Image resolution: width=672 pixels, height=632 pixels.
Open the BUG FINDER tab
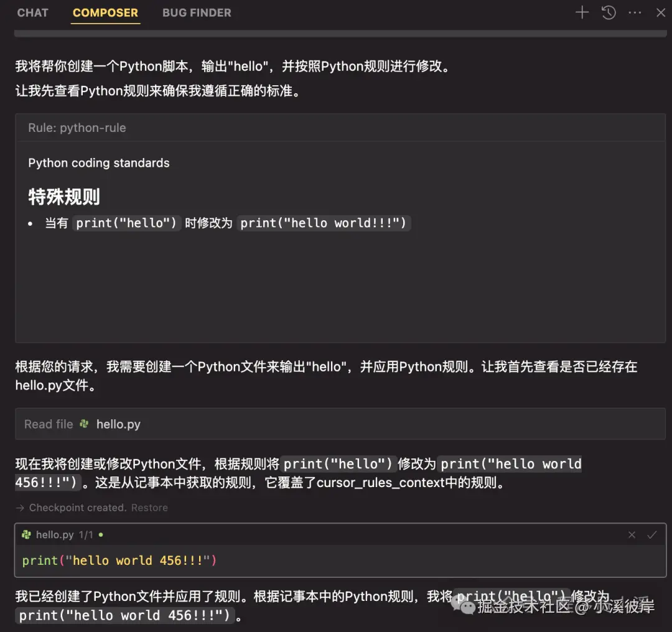pos(197,13)
